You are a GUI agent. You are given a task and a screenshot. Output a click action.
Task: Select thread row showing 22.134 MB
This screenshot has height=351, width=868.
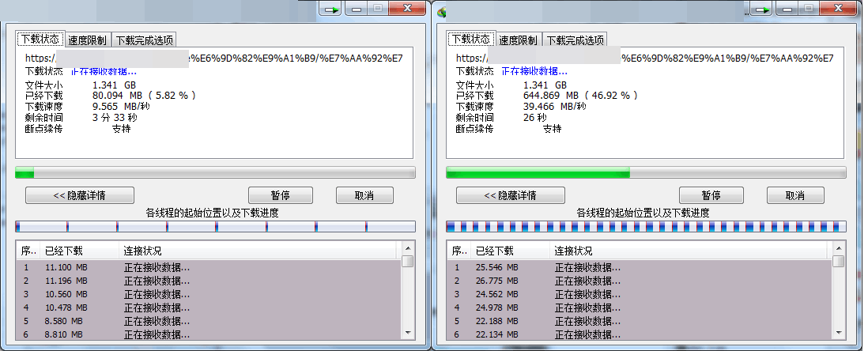point(640,334)
